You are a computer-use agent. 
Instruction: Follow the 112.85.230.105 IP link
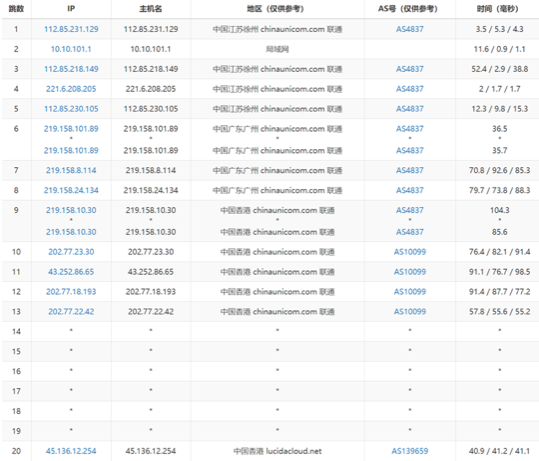(71, 109)
